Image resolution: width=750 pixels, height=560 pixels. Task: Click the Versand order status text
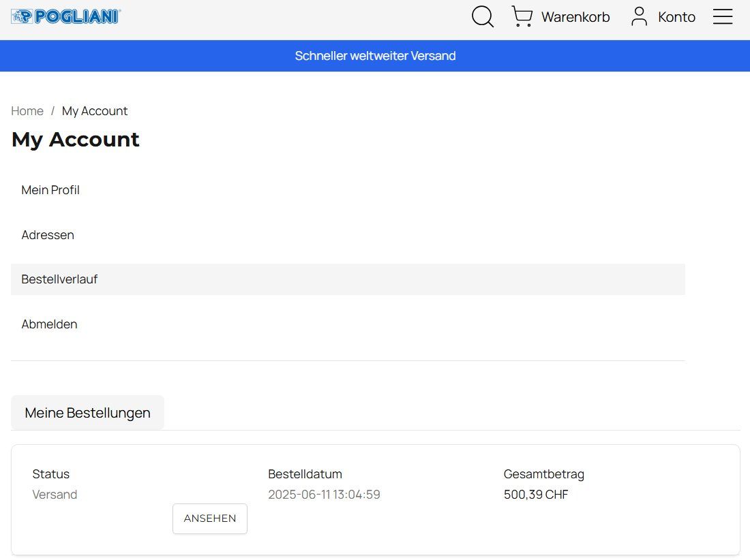(55, 495)
